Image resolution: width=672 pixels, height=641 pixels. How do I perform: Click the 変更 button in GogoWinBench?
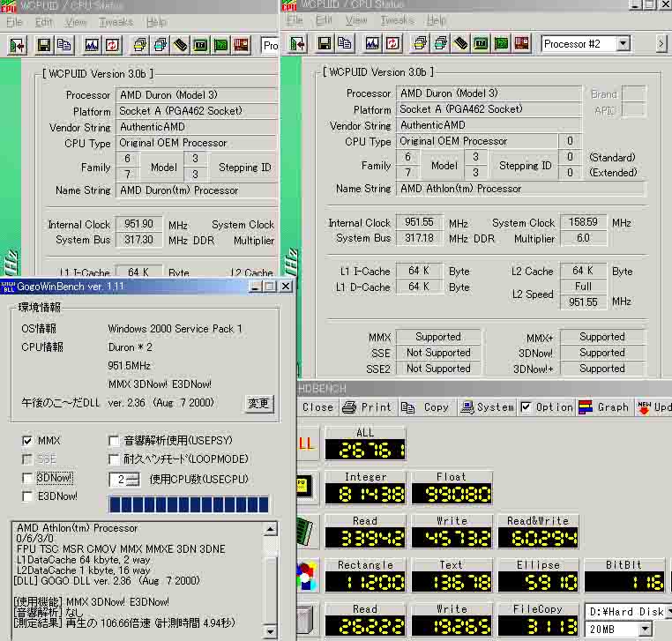[259, 404]
